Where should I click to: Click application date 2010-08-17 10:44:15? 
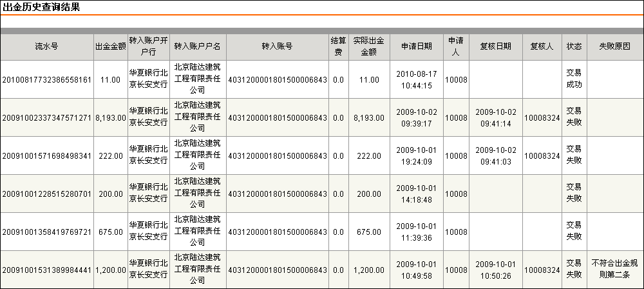417,80
